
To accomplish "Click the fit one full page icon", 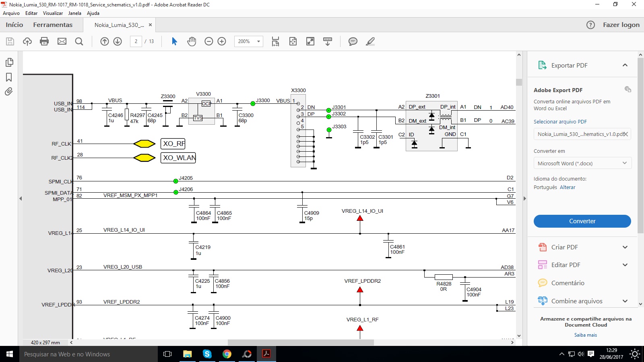I will (x=293, y=41).
